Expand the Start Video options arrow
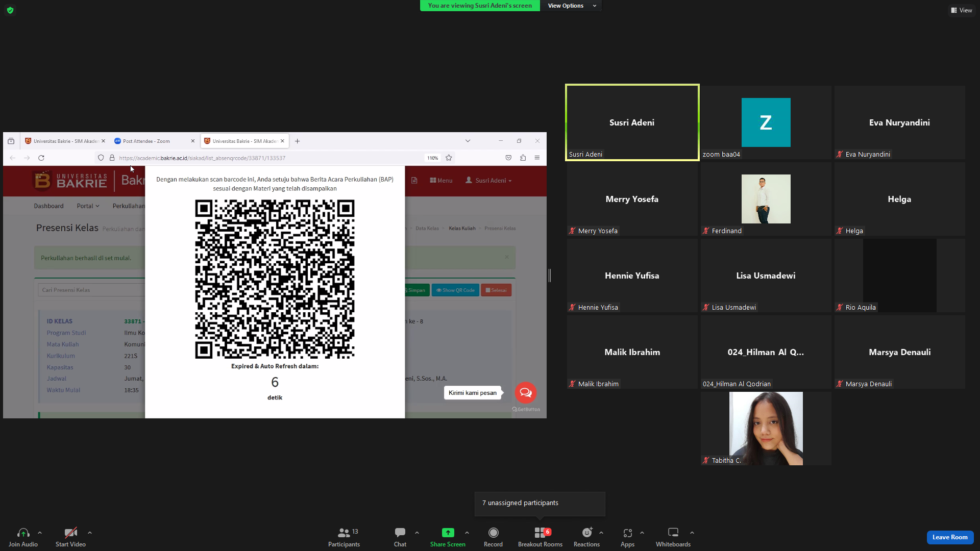This screenshot has height=551, width=980. pyautogui.click(x=90, y=533)
